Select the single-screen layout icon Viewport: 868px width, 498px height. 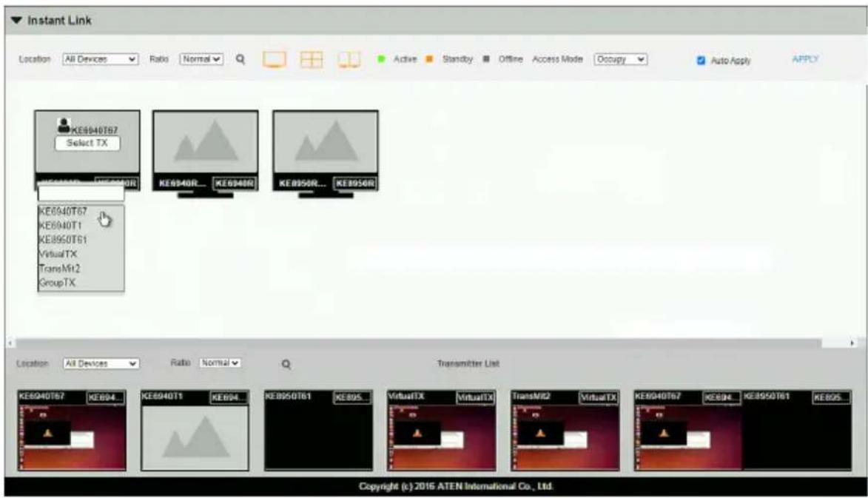point(275,59)
